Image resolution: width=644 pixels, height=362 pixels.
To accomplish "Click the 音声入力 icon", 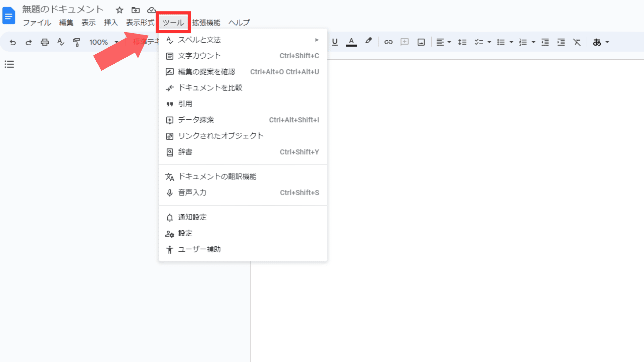I will pyautogui.click(x=169, y=193).
